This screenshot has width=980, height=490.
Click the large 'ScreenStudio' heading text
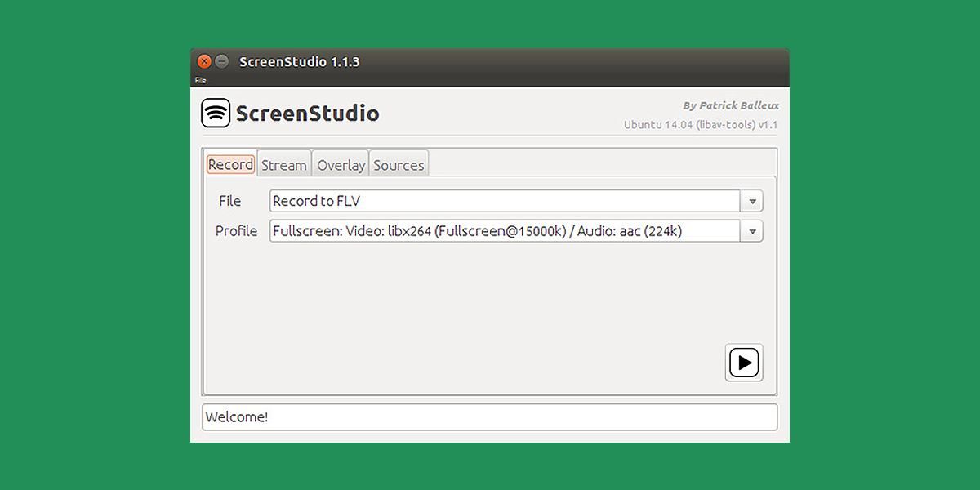(x=307, y=114)
